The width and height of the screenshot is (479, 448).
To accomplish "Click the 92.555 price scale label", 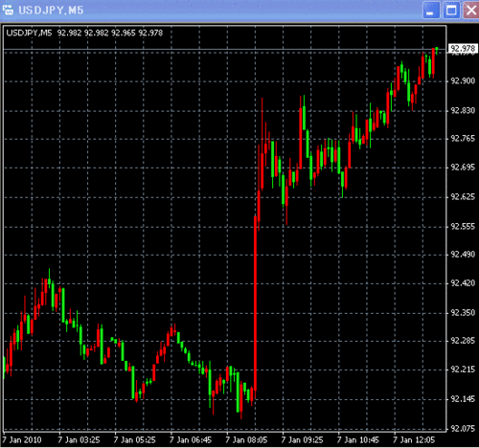I will click(x=463, y=227).
